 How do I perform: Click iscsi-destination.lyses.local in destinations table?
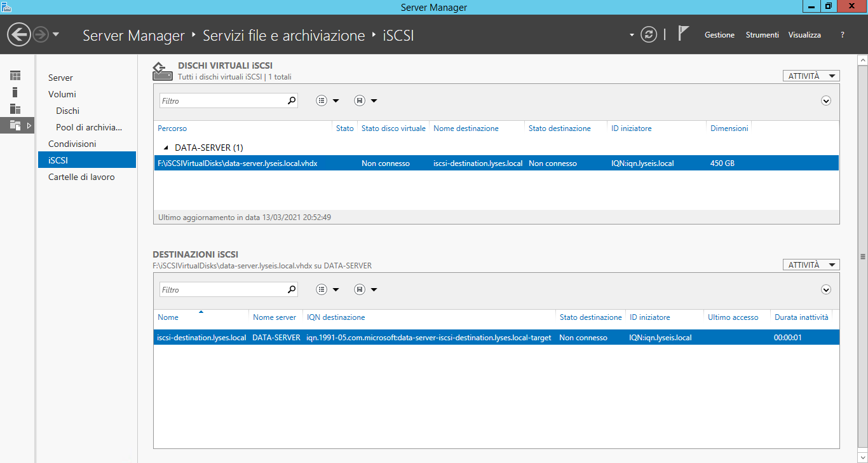pyautogui.click(x=201, y=338)
